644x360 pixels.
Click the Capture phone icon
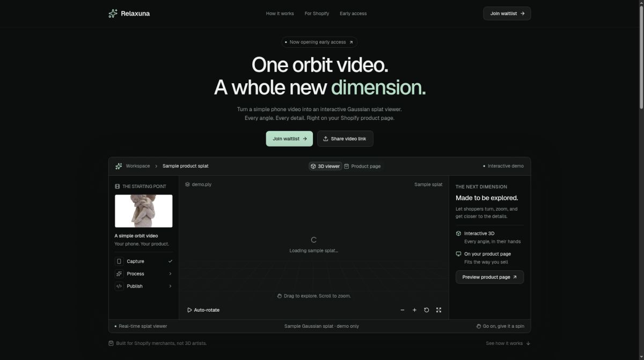[x=119, y=261]
